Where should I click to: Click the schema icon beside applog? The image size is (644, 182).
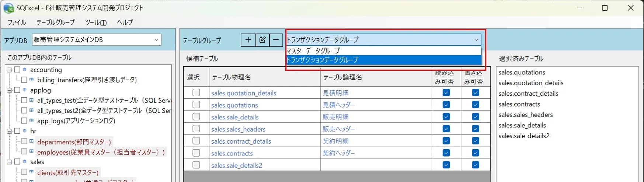click(x=25, y=90)
